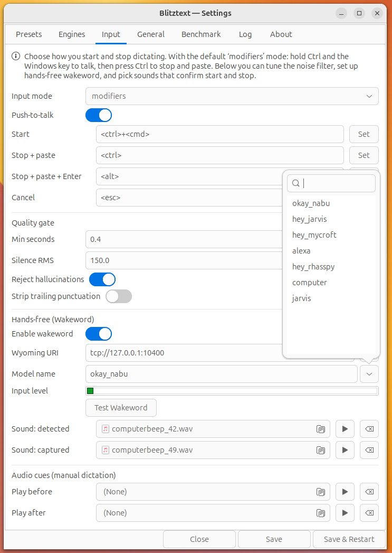Focus the model search field in popup
The width and height of the screenshot is (392, 553).
pos(331,183)
